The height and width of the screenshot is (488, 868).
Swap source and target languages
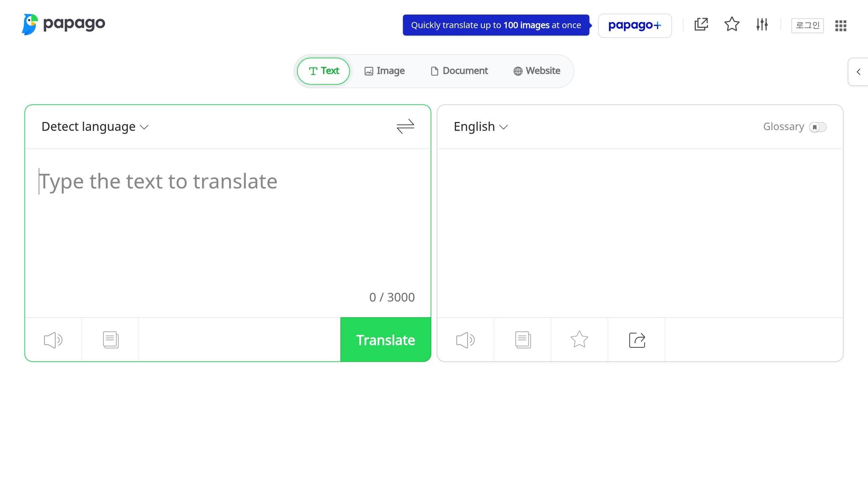click(405, 127)
